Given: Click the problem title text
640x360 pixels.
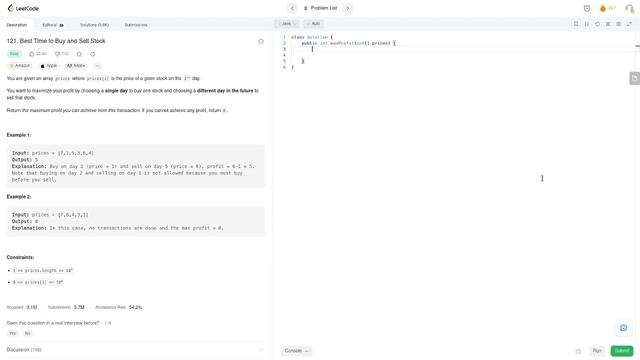Looking at the screenshot, I should [x=56, y=41].
